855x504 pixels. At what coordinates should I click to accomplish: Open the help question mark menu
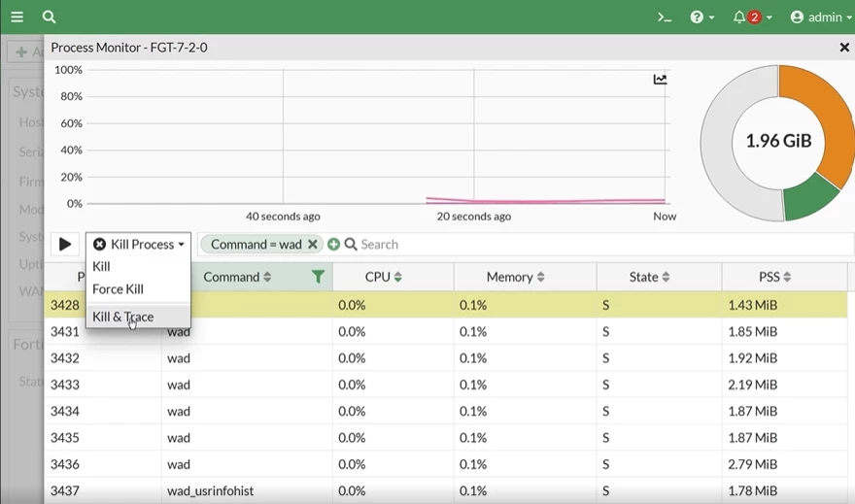pos(701,17)
